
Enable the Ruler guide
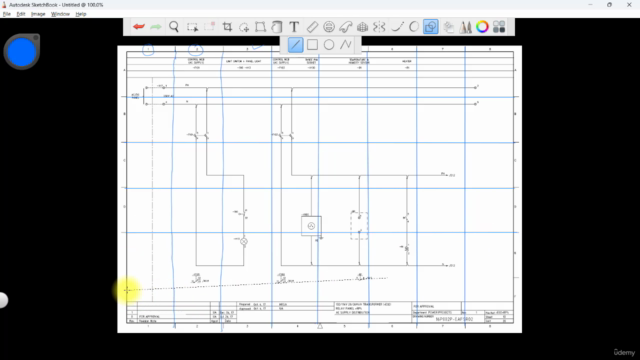tap(312, 27)
